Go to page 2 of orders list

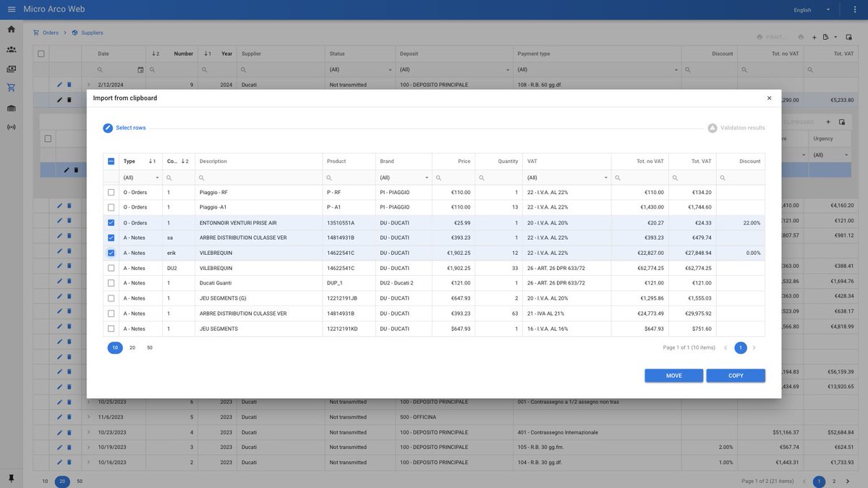click(834, 481)
